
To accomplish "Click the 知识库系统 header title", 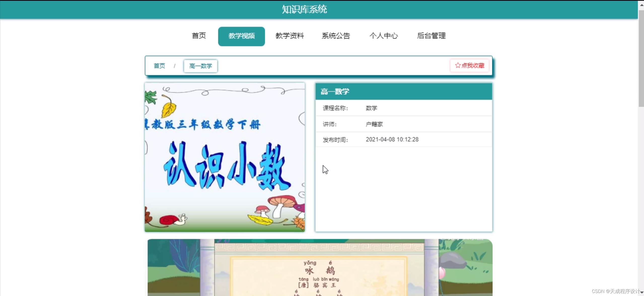I will pyautogui.click(x=304, y=10).
